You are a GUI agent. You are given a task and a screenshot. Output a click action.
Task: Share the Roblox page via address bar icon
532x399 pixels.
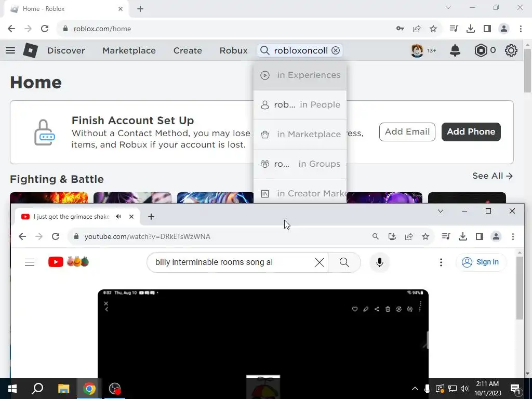417,29
